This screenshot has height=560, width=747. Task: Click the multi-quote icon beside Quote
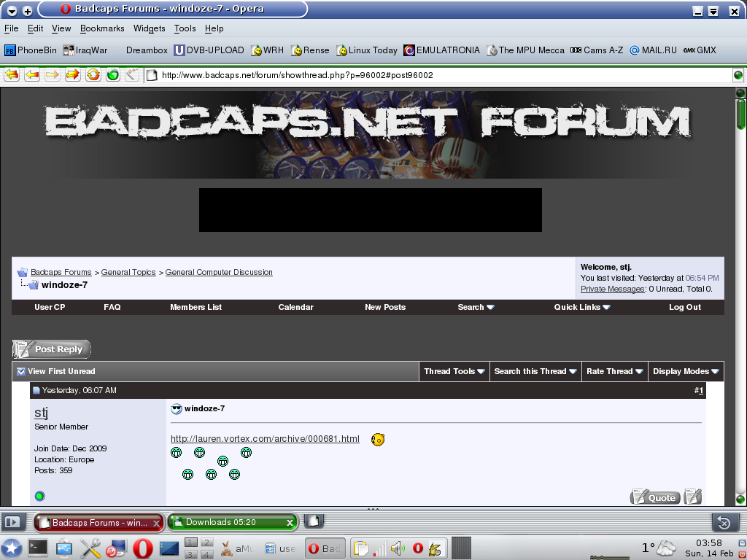point(693,497)
